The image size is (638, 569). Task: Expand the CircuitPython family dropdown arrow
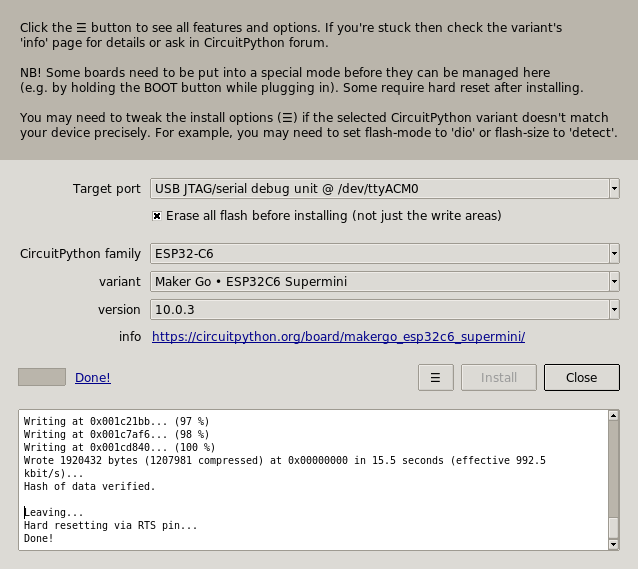pos(614,254)
